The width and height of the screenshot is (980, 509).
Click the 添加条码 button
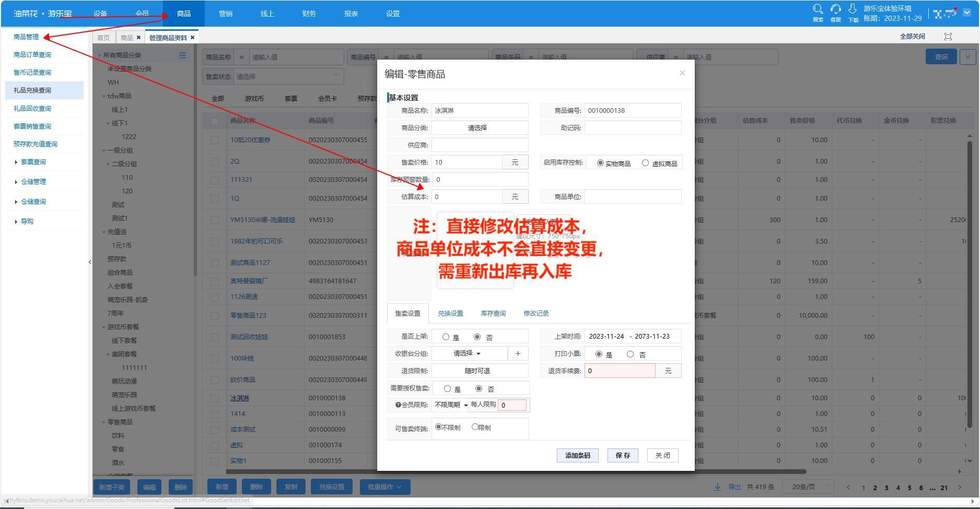(x=577, y=455)
